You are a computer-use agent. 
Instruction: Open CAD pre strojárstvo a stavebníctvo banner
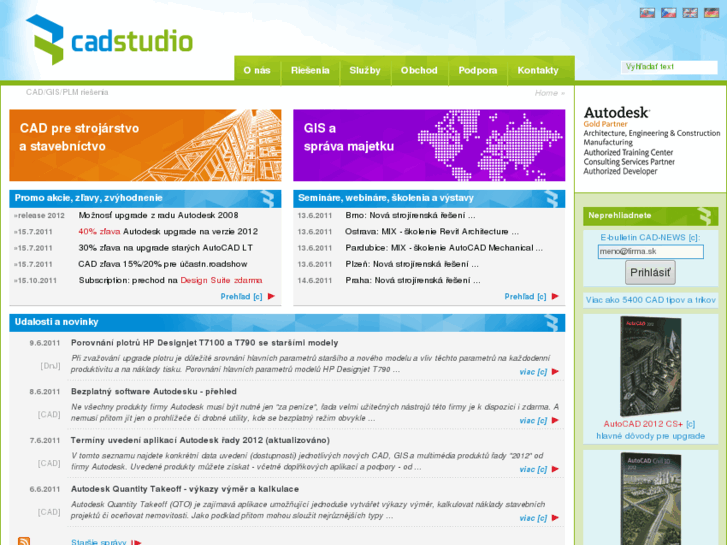(x=145, y=145)
